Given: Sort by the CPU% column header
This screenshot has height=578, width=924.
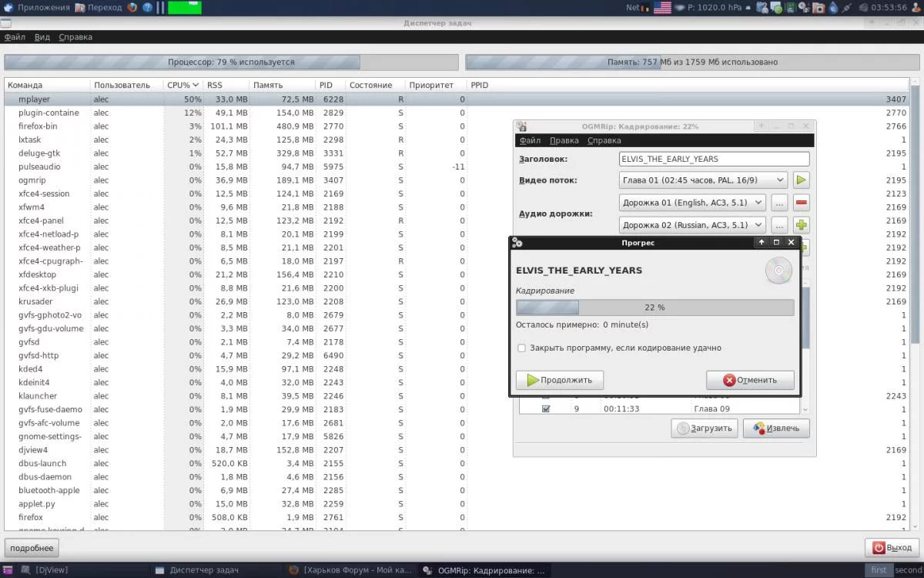Looking at the screenshot, I should [183, 85].
